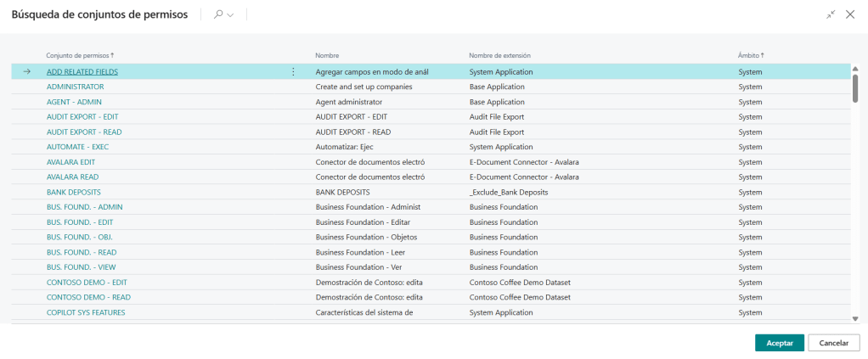Viewport: 868px width, 359px height.
Task: Click the scrollbar down arrow
Action: coord(855,318)
